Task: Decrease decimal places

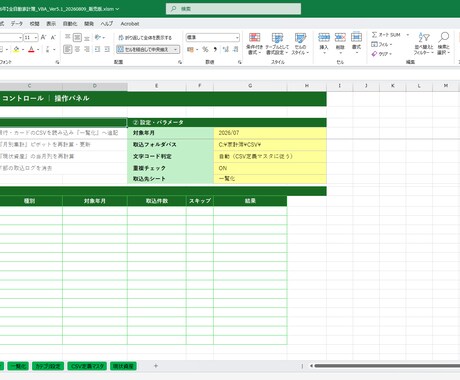Action: 235,49
